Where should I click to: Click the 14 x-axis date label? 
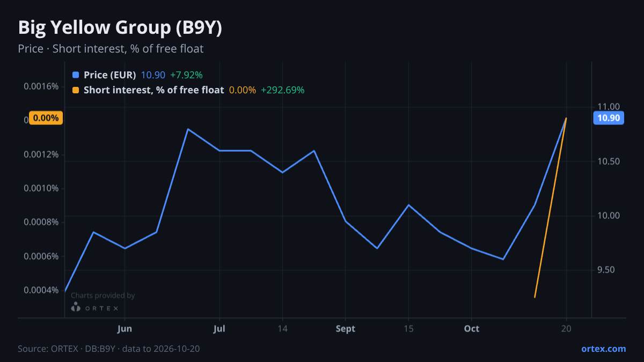click(283, 329)
